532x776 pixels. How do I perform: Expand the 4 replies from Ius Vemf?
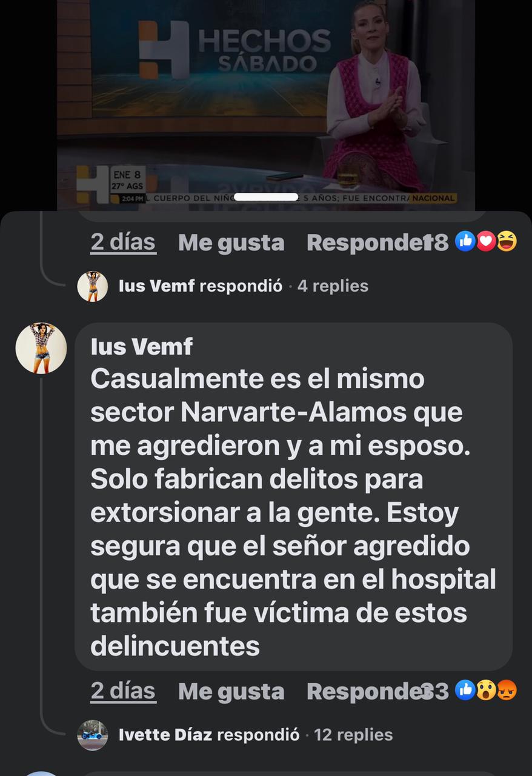333,286
